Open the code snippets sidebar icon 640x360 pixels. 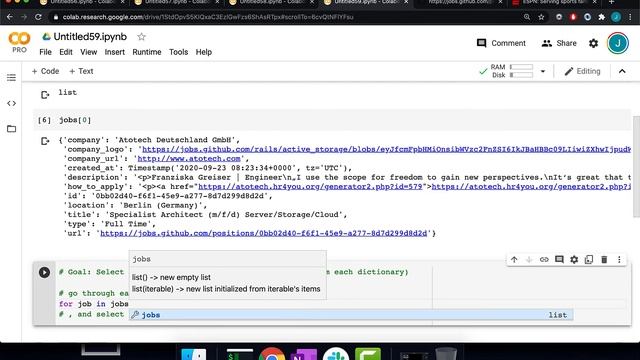pyautogui.click(x=11, y=103)
